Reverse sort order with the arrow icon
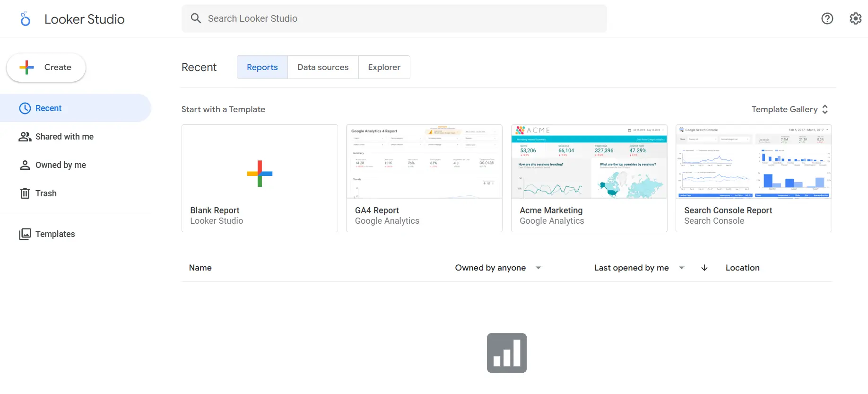 (704, 268)
